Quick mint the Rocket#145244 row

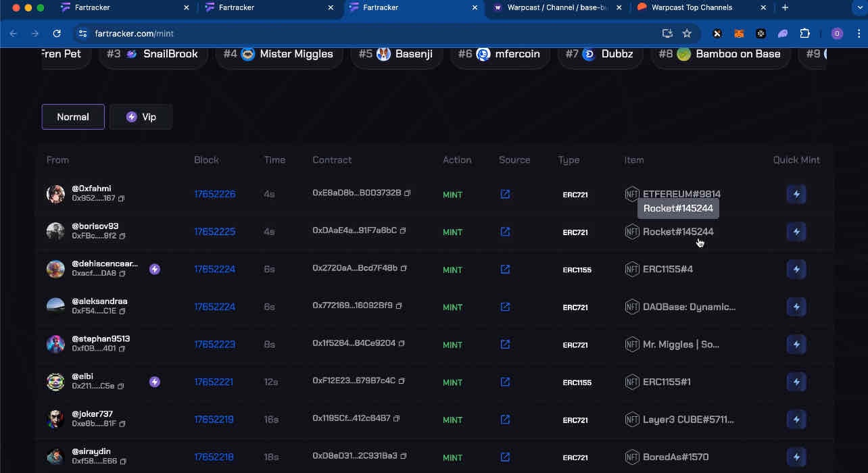[x=796, y=232]
